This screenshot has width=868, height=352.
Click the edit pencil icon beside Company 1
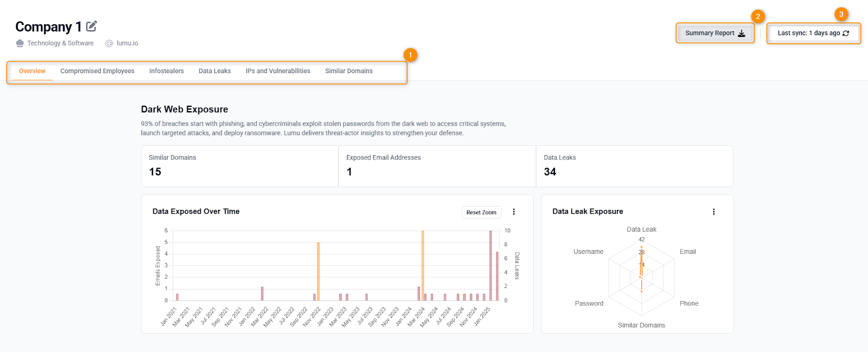coord(92,26)
